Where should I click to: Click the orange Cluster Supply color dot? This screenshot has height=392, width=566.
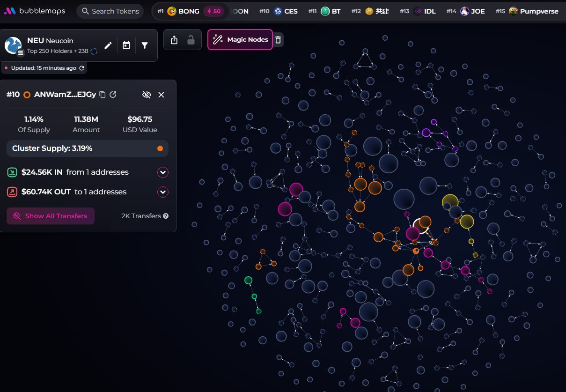(x=160, y=148)
